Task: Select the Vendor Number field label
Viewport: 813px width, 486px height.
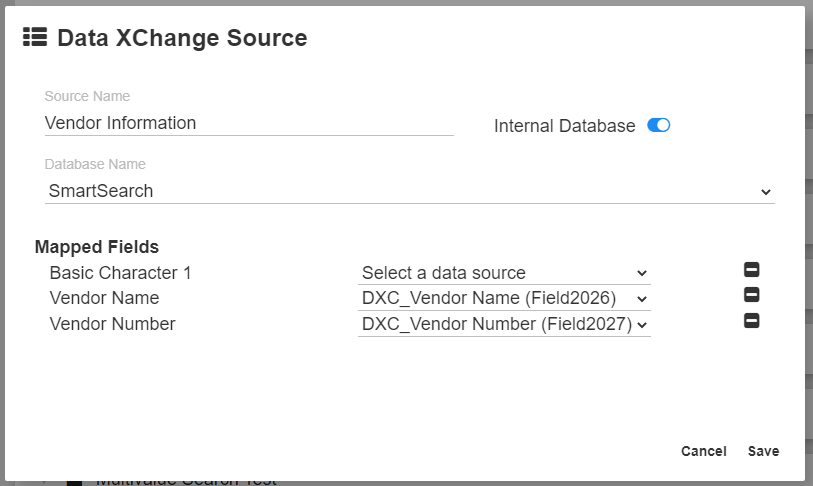Action: [x=112, y=324]
